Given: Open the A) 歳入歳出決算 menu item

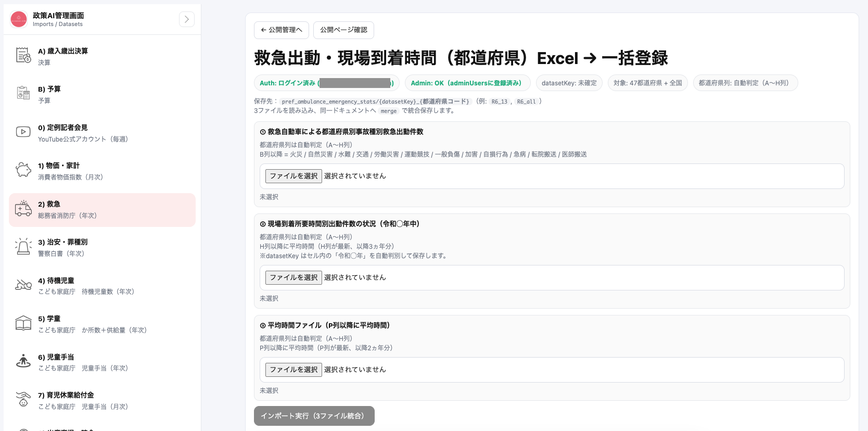Looking at the screenshot, I should pyautogui.click(x=102, y=57).
